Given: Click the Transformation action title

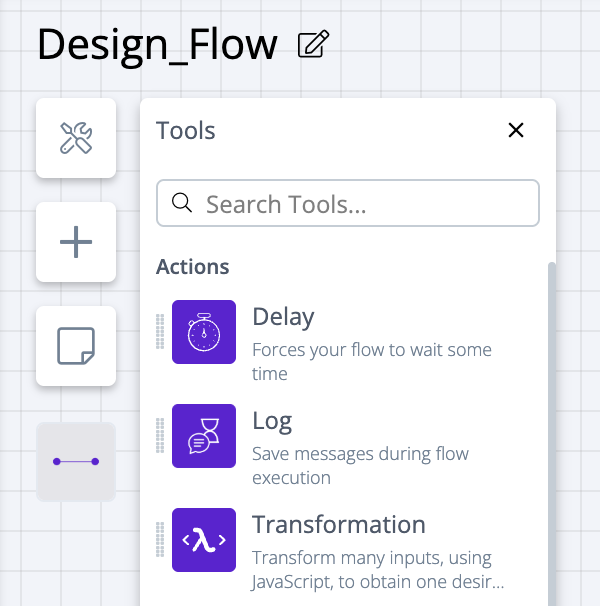Looking at the screenshot, I should click(339, 524).
